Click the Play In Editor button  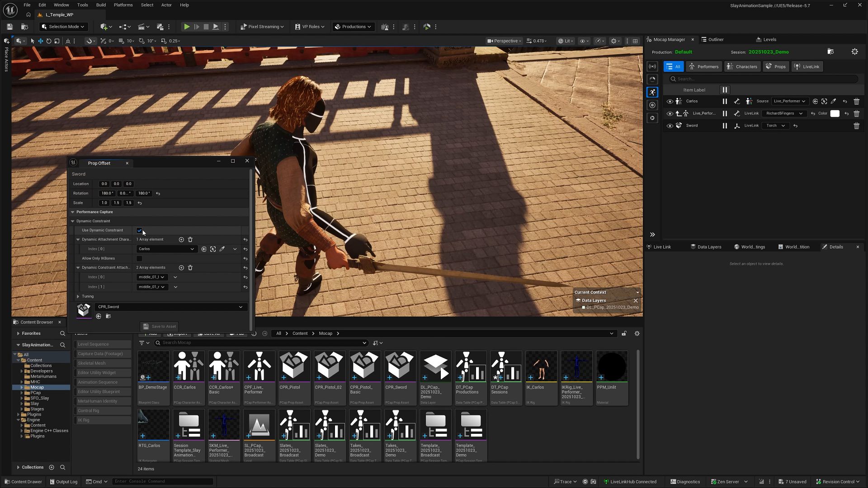coord(187,27)
